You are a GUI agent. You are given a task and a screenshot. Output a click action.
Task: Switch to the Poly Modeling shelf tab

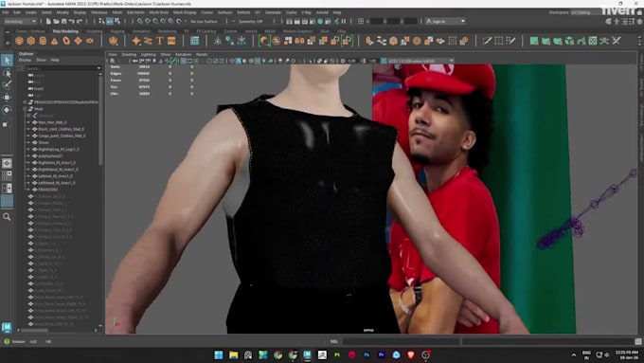(65, 31)
